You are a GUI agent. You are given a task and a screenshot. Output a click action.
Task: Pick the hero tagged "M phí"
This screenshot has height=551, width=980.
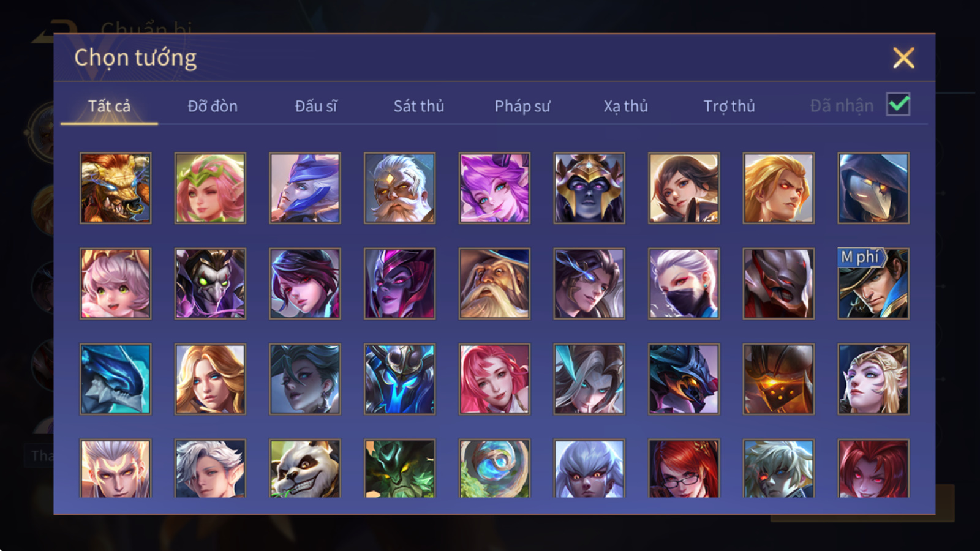873,283
